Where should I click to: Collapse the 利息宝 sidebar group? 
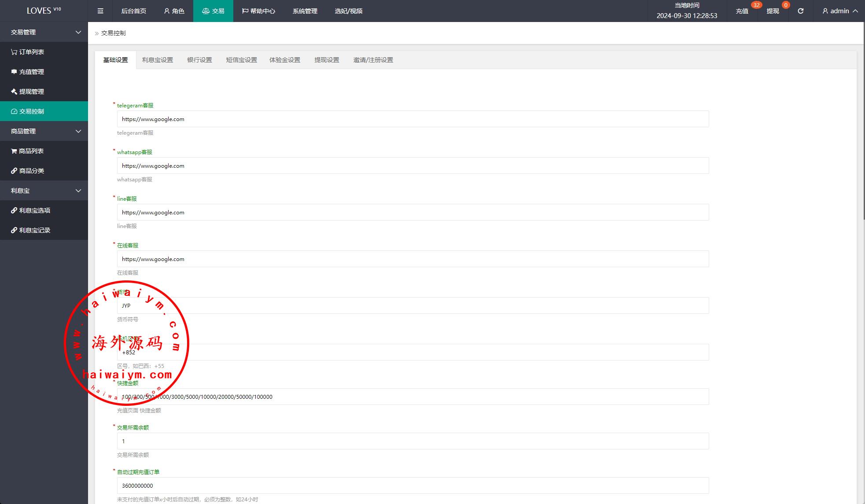[44, 191]
